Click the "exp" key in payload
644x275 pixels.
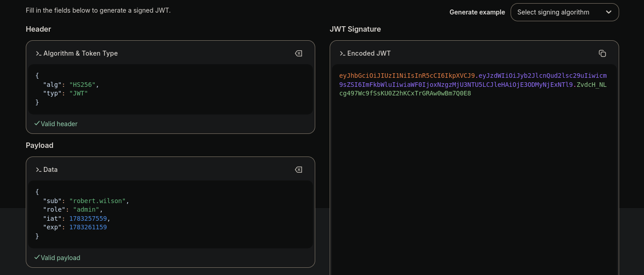point(52,227)
